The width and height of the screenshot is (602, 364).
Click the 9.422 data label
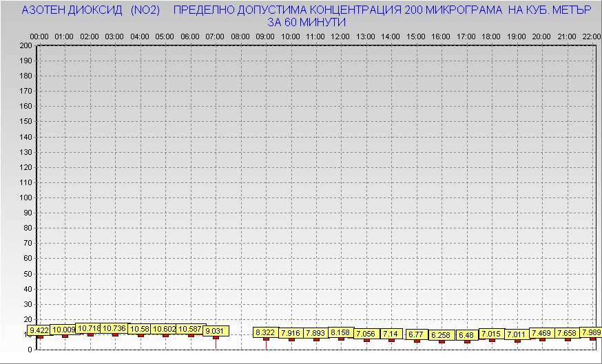[x=39, y=330]
